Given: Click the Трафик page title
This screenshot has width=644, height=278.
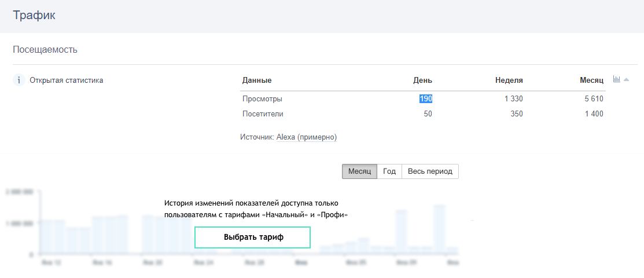Looking at the screenshot, I should click(x=34, y=16).
